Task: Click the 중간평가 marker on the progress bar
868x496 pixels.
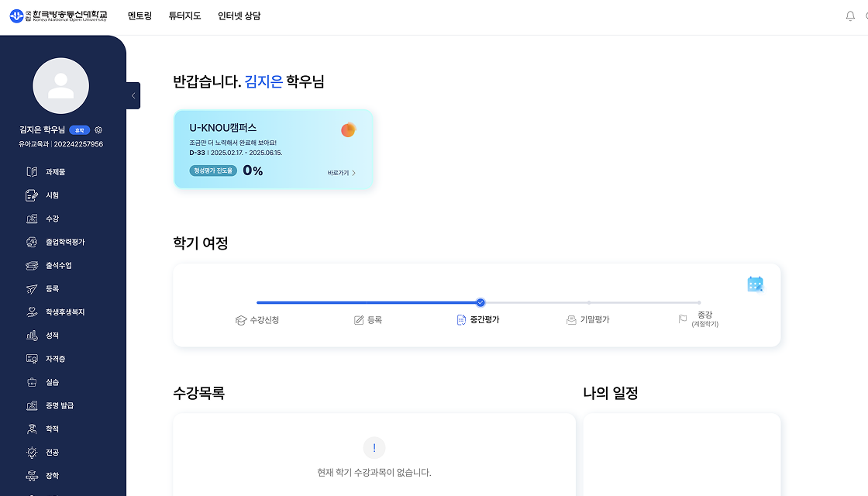Action: [481, 304]
